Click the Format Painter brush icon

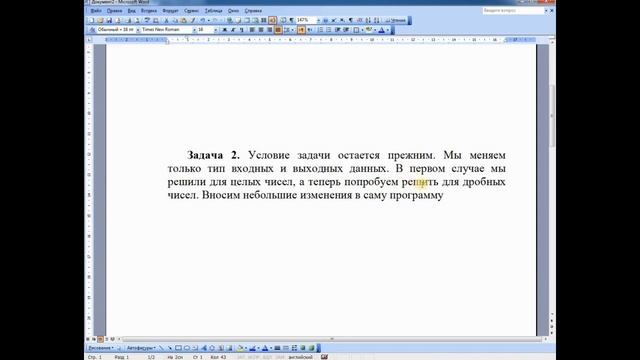(x=192, y=20)
